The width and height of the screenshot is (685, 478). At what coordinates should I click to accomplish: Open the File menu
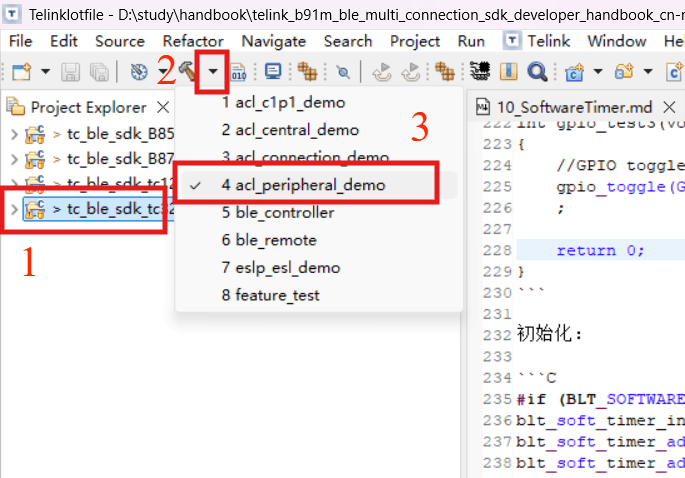click(x=20, y=41)
